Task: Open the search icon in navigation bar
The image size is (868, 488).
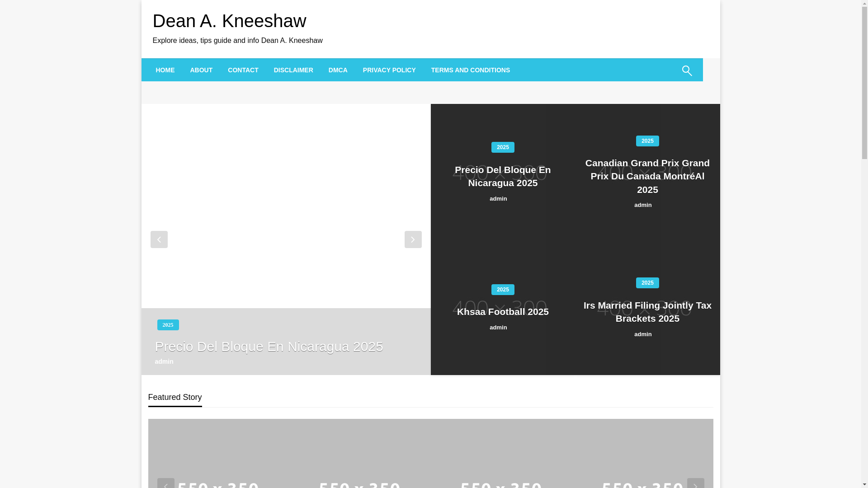Action: (x=687, y=70)
